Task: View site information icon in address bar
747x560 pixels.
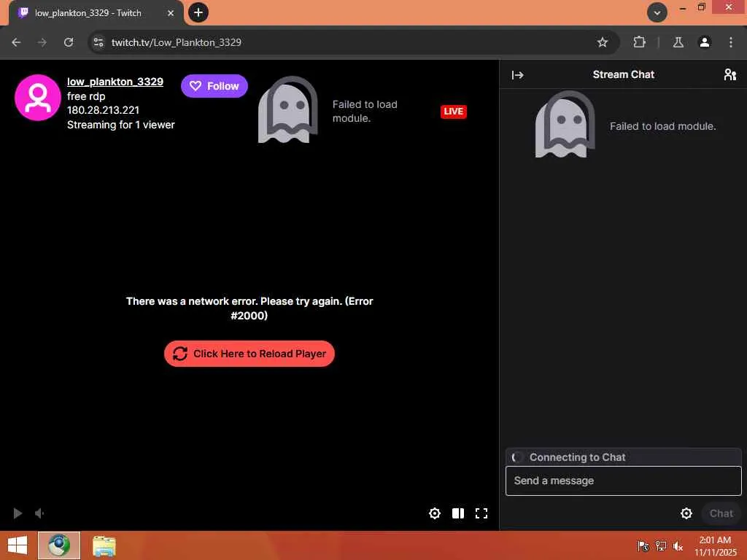Action: pos(98,42)
